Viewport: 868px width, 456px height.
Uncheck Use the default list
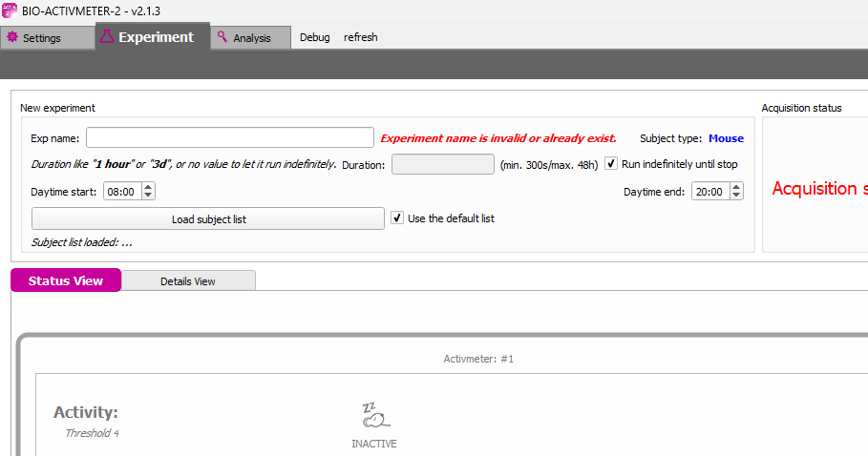(397, 218)
